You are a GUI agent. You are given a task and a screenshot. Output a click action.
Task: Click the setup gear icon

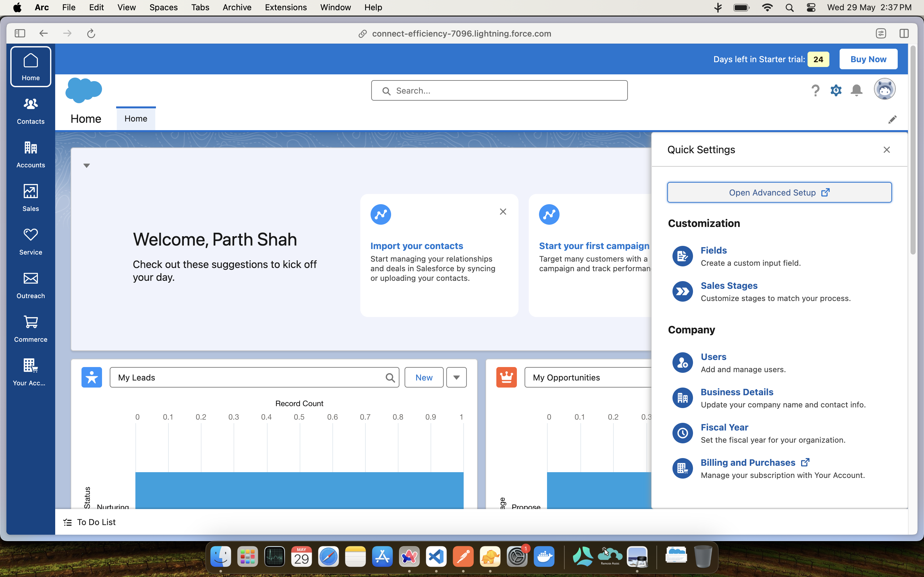[836, 90]
